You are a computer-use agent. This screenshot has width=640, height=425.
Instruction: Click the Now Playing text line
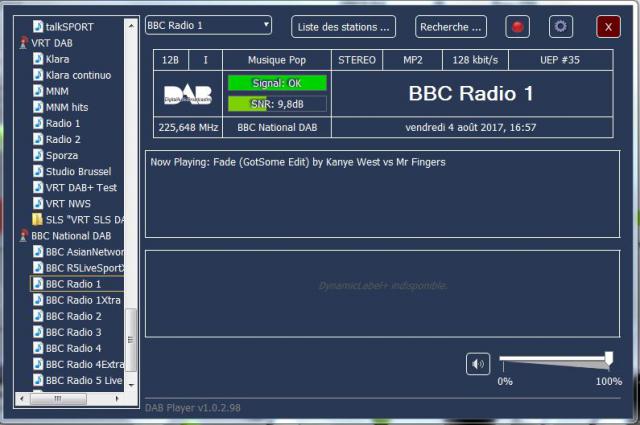coord(298,162)
